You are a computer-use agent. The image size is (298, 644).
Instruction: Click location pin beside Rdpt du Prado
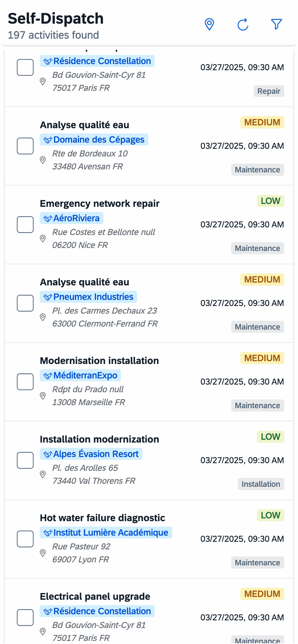(x=43, y=396)
